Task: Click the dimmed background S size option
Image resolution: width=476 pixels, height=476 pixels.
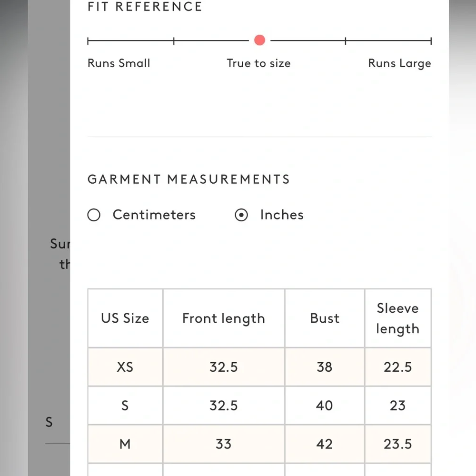Action: 49,422
